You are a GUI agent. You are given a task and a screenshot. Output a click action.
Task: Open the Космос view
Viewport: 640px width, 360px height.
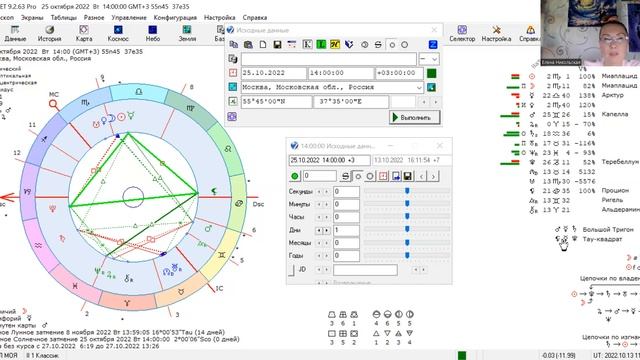tap(118, 33)
